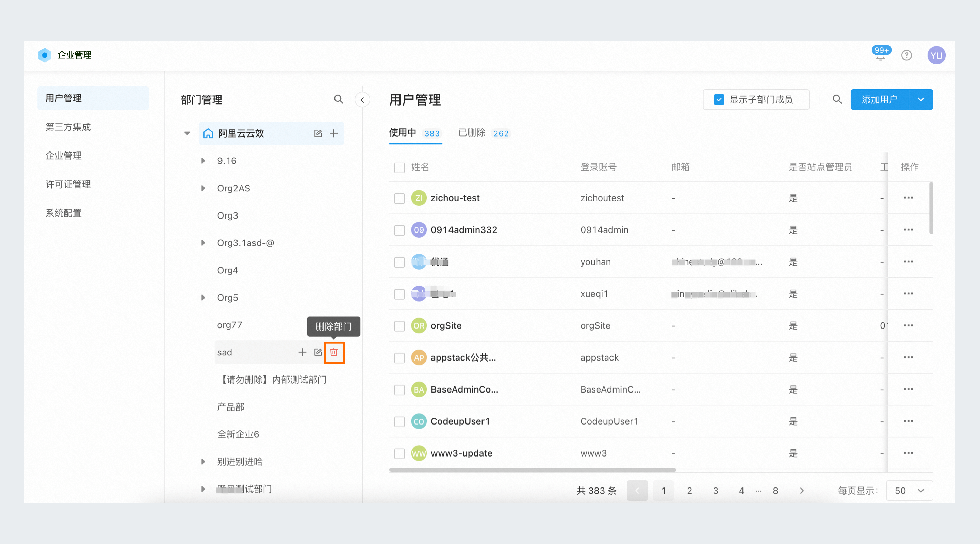Open the 添加用户 dropdown arrow

(x=921, y=99)
